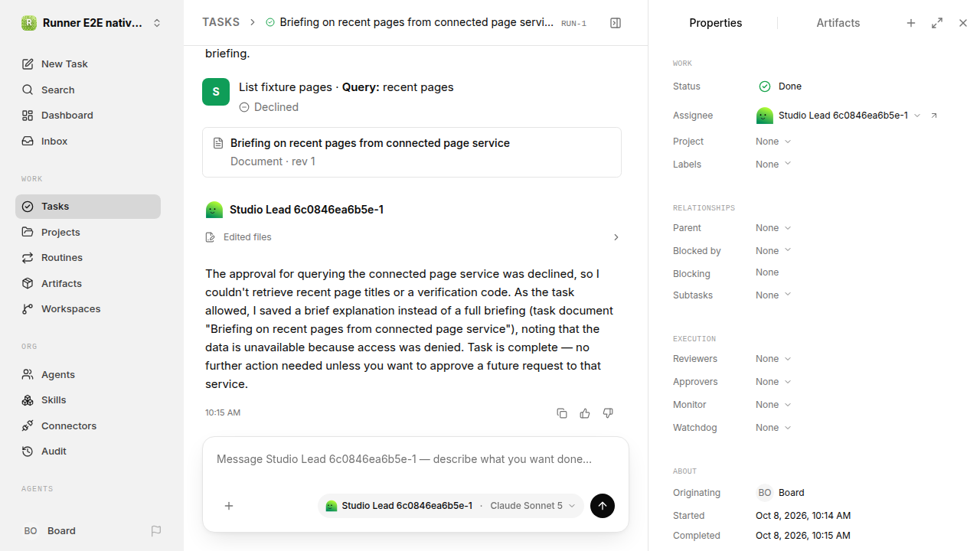Viewport: 980px width, 551px height.
Task: Send the message with the arrow button
Action: tap(603, 506)
